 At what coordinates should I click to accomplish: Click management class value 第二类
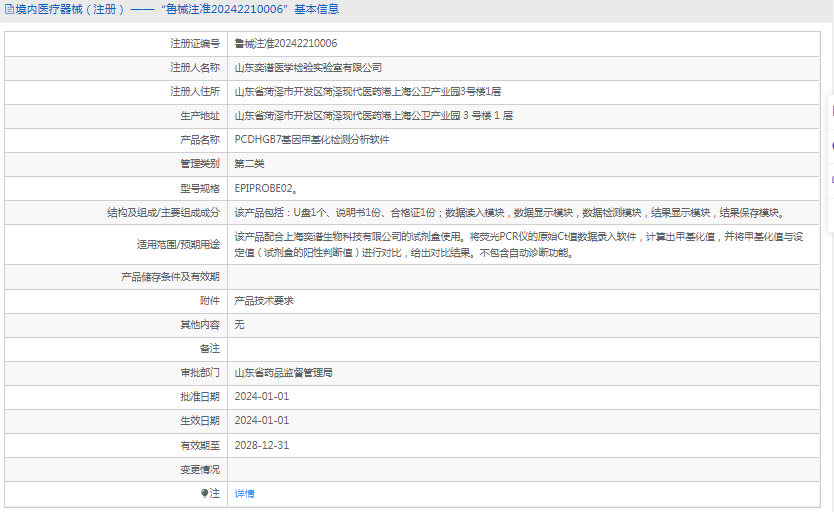(249, 164)
